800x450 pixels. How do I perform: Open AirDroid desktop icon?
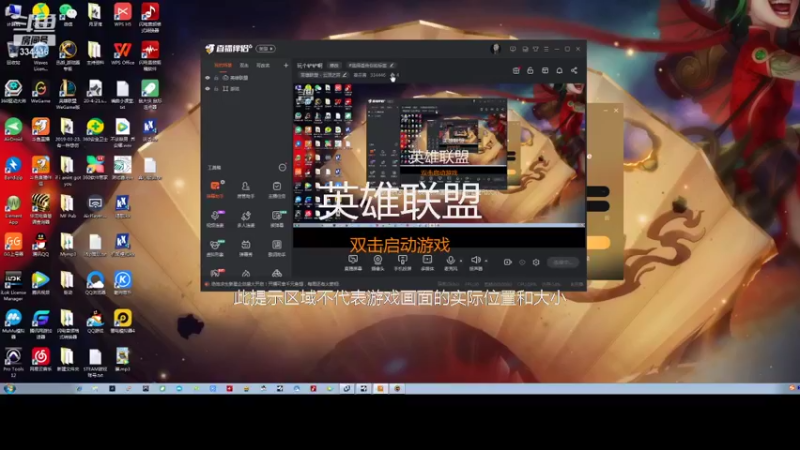tap(13, 130)
